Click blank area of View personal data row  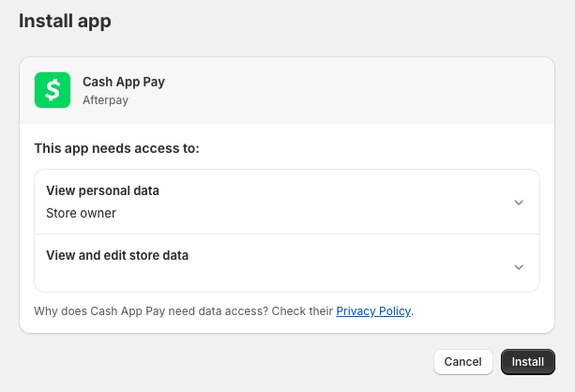coord(328,202)
